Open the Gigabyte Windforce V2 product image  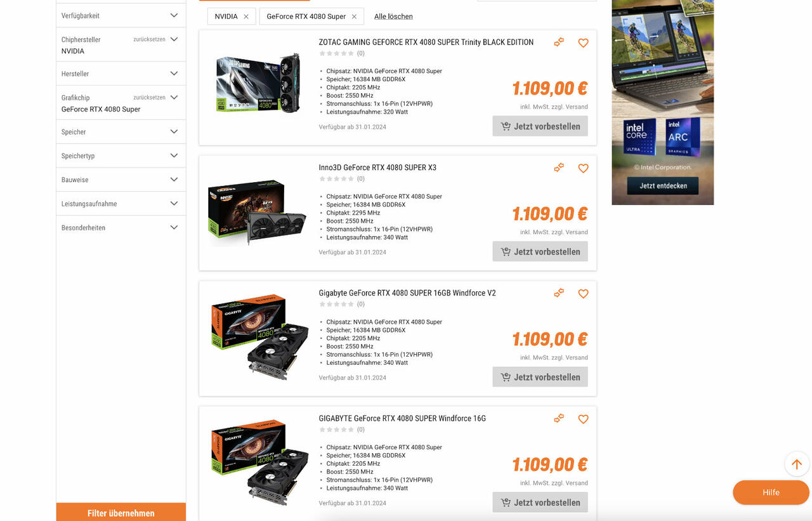point(259,336)
